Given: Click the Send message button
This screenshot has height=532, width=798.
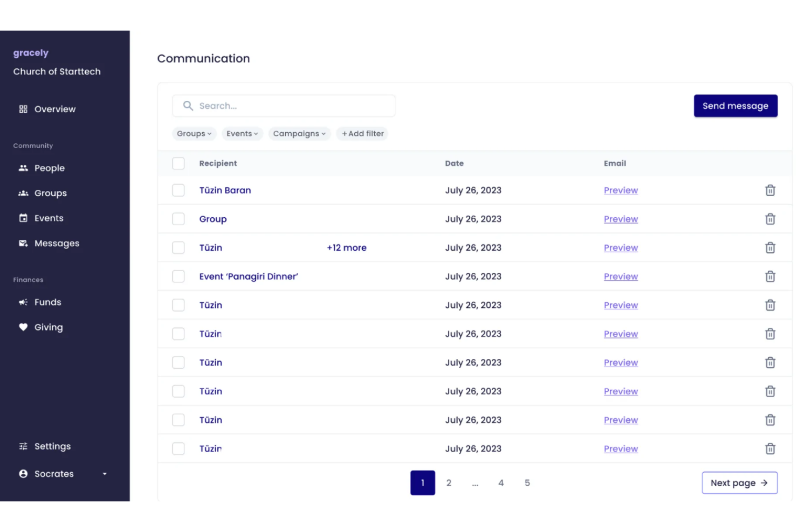Looking at the screenshot, I should 735,106.
